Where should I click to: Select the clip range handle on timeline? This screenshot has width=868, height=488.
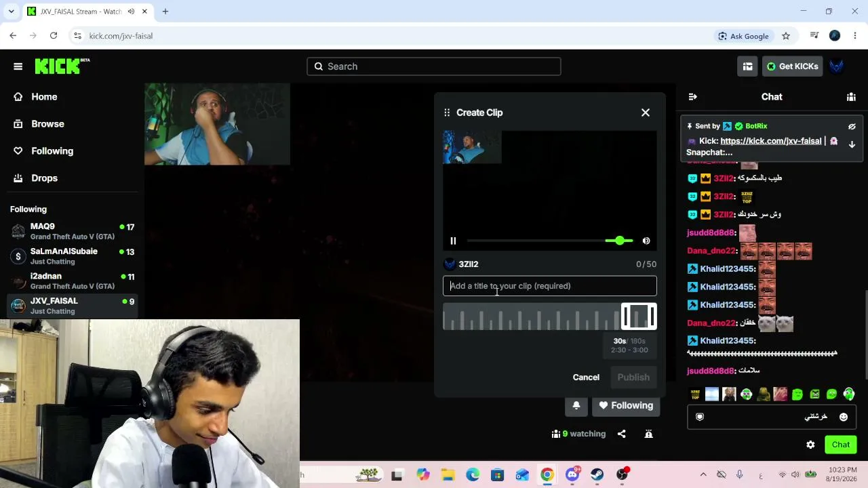(x=639, y=317)
